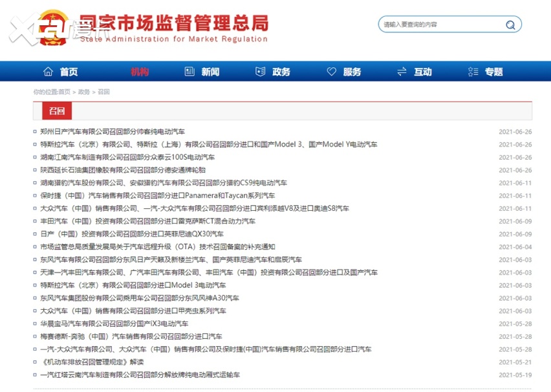Click the heart icon beside 服务

point(332,72)
